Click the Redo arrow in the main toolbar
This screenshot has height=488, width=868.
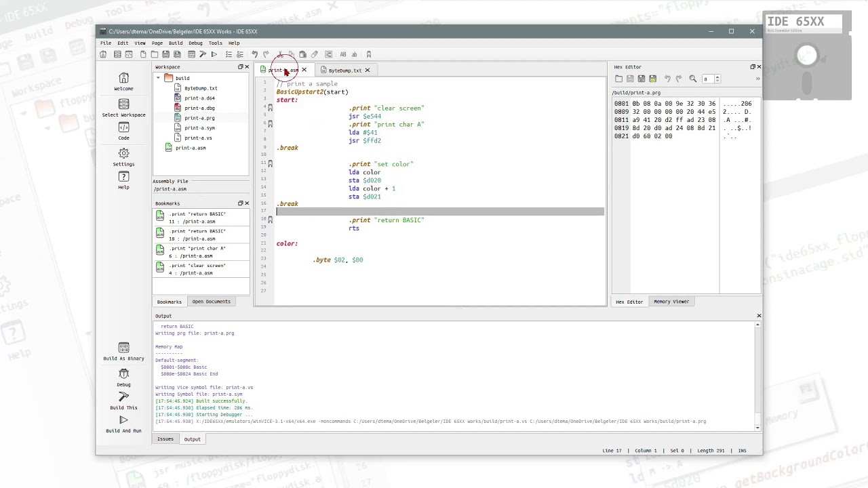click(x=266, y=54)
